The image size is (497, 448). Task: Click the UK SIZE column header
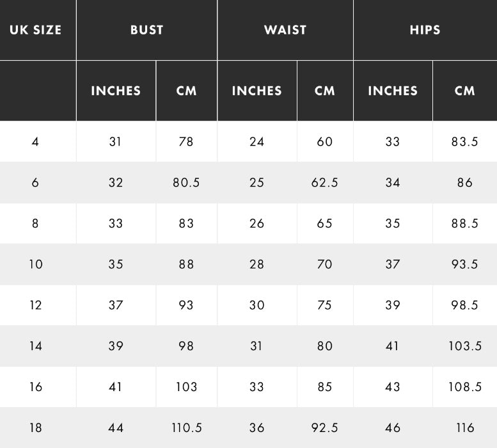[36, 30]
